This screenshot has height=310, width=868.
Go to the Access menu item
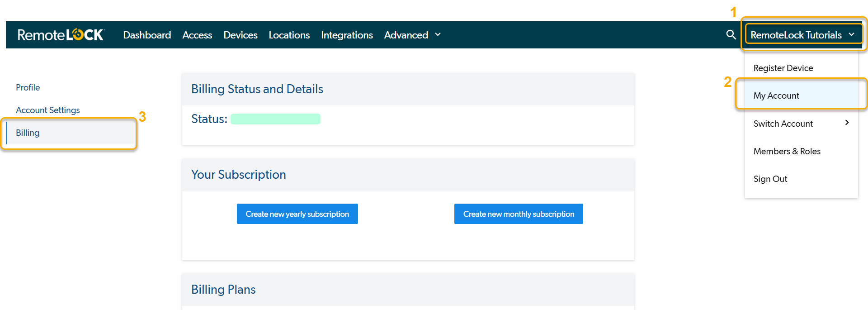tap(197, 35)
